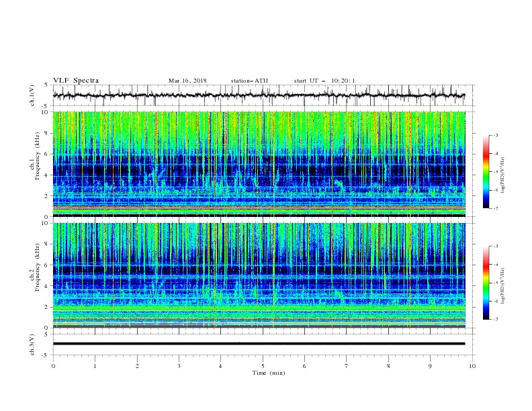The height and width of the screenshot is (411, 532).
Task: Click the time axis tick label '7'
Action: point(347,366)
